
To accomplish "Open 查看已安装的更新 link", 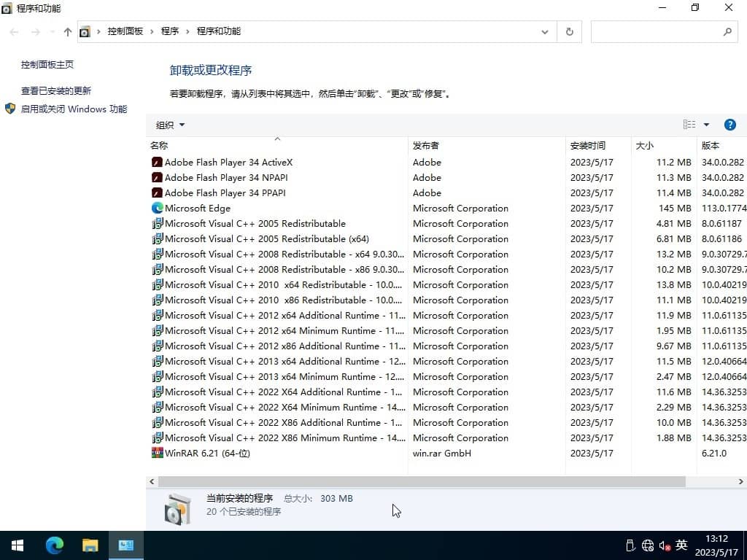I will (56, 91).
